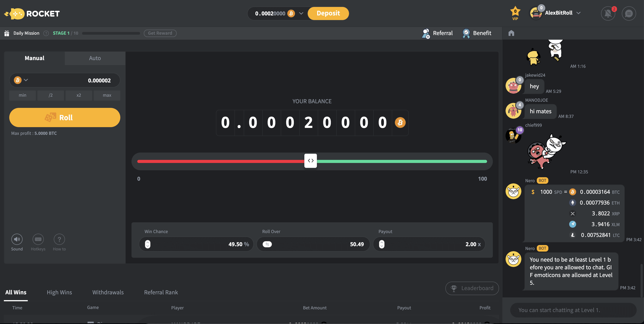
Task: Click the Get Reward button
Action: 160,33
